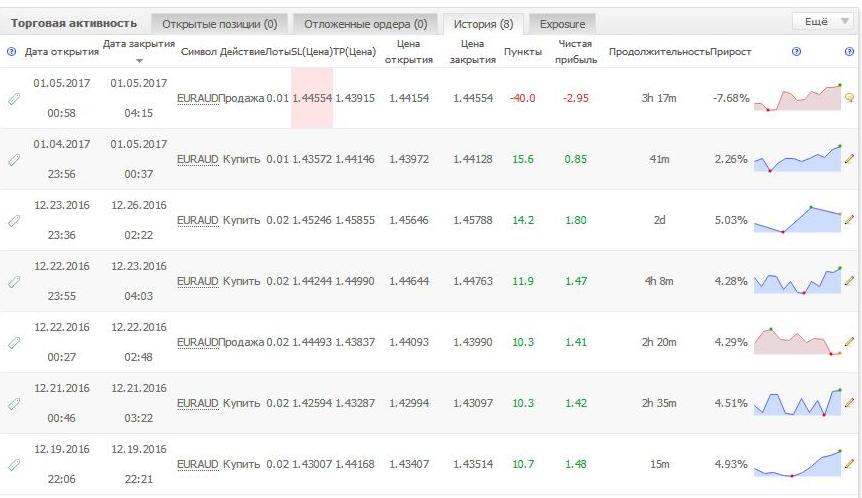
Task: Sort by Цена открытия column header
Action: (x=408, y=52)
